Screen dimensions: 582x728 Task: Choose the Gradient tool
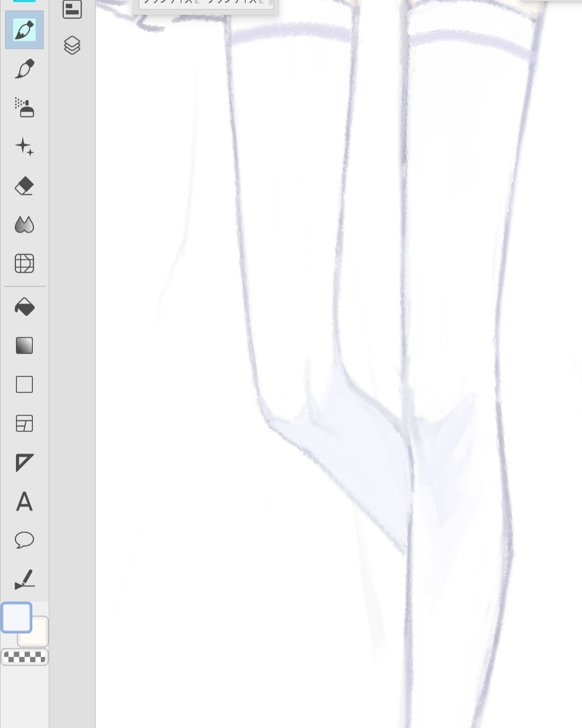pos(24,346)
